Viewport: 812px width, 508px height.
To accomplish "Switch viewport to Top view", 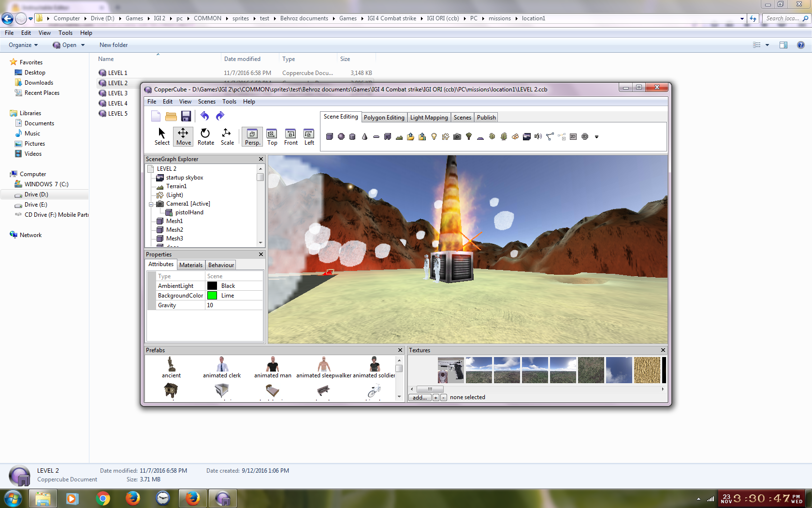I will click(x=272, y=136).
